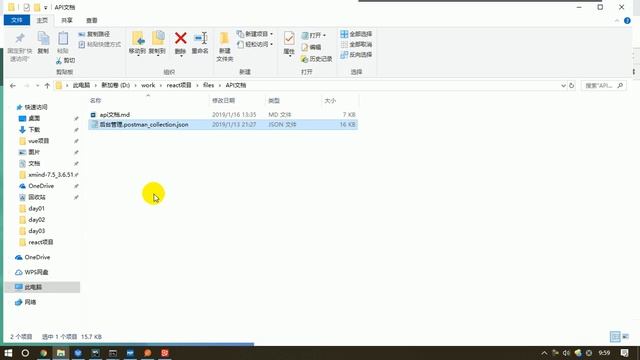This screenshot has height=360, width=640.
Task: Click 'react' project folder in breadcrumb
Action: [x=179, y=85]
